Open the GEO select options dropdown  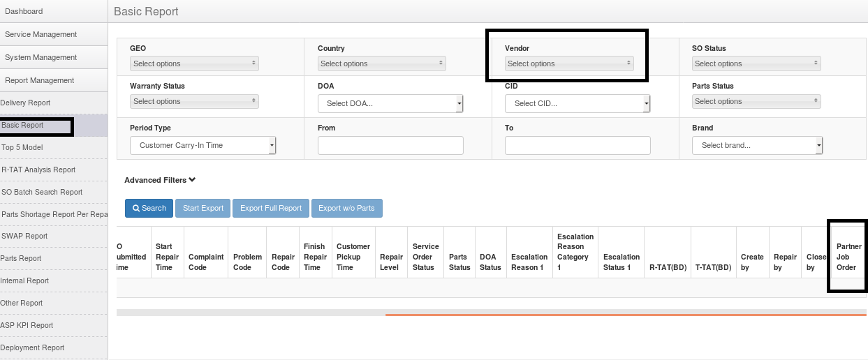(194, 63)
